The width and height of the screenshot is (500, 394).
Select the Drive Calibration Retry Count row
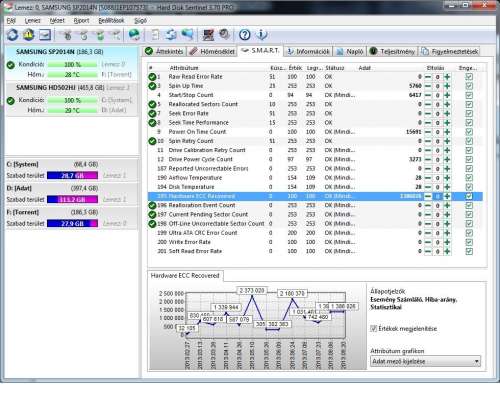[315, 150]
